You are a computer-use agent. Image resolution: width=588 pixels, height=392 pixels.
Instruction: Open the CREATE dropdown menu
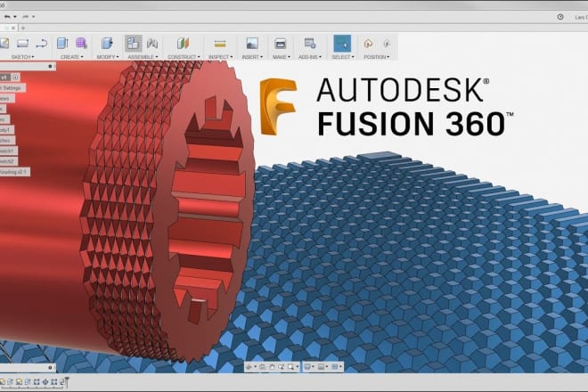[71, 57]
